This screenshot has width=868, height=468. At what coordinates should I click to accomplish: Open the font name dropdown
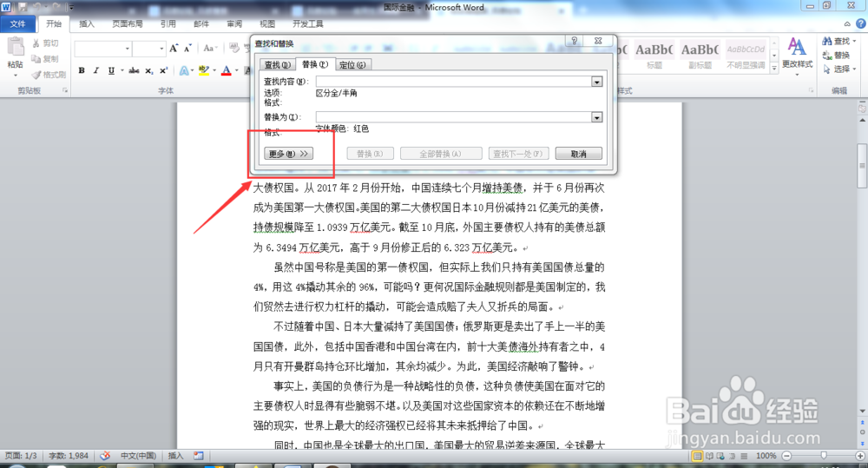[128, 49]
